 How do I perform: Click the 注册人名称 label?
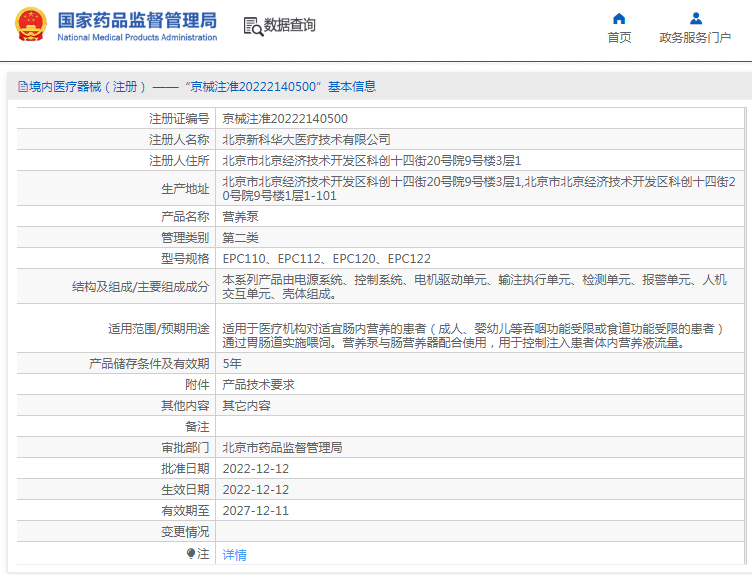coord(179,140)
